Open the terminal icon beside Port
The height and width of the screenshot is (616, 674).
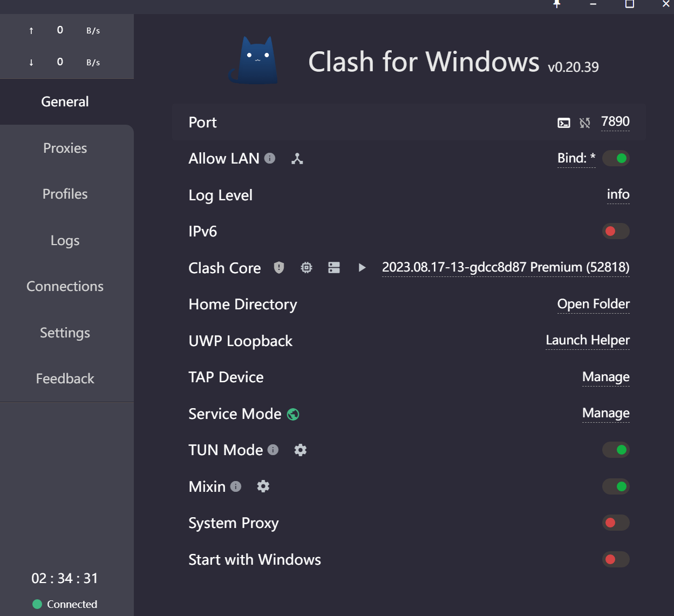[563, 123]
